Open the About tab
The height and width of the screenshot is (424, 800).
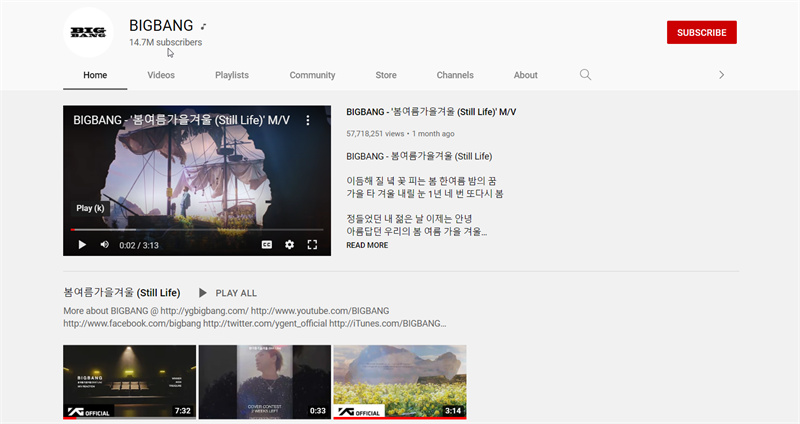coord(526,75)
